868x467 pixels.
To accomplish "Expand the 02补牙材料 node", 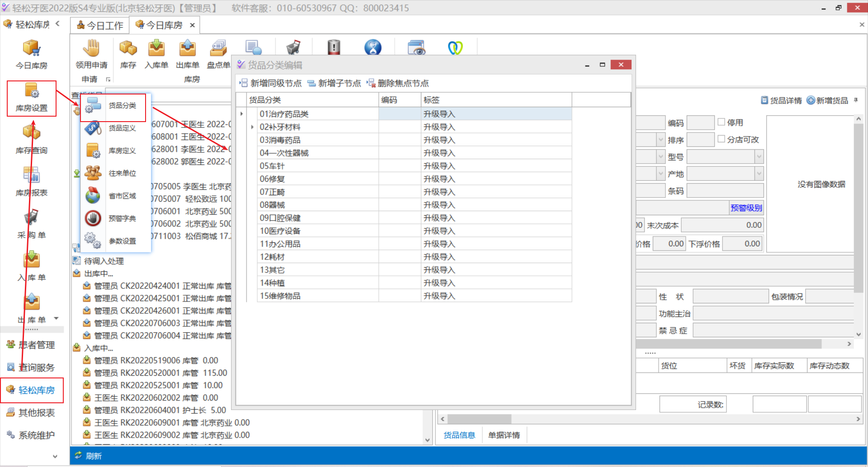I will pyautogui.click(x=252, y=127).
